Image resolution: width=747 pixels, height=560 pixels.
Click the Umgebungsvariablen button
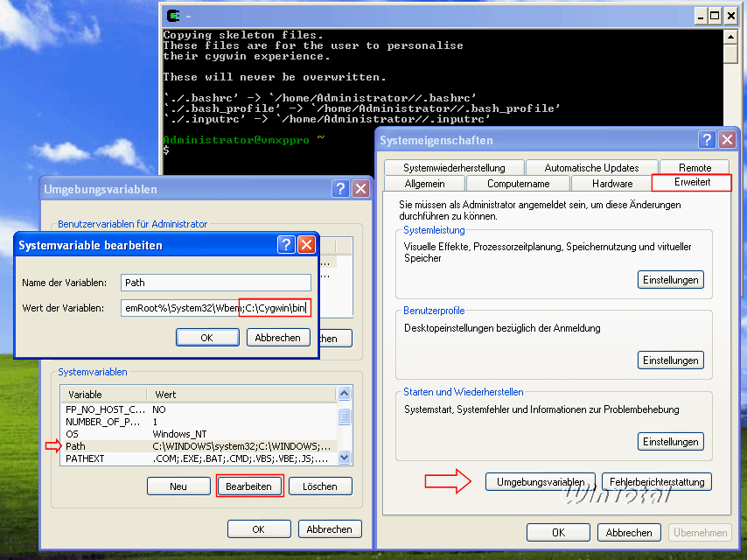(541, 482)
